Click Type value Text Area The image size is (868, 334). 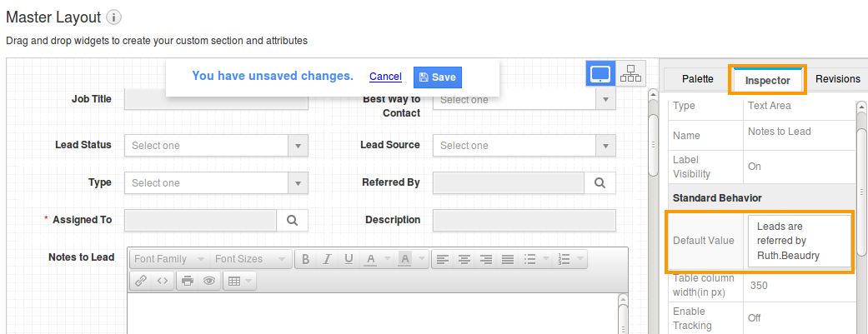click(x=770, y=106)
